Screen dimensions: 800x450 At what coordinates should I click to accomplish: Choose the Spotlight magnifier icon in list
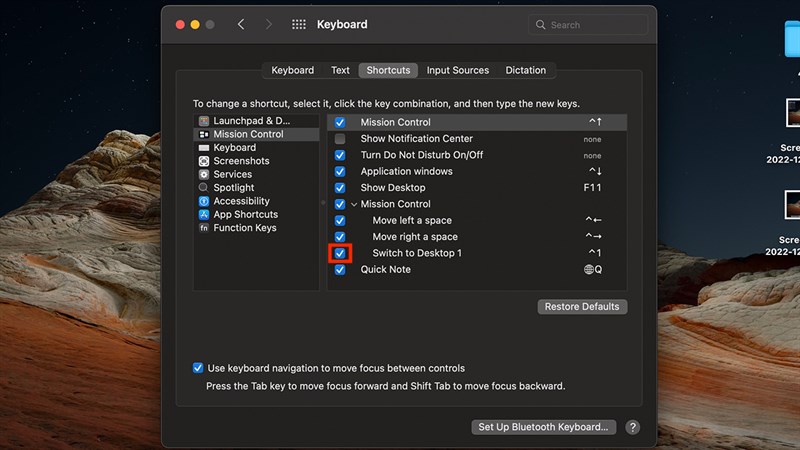coord(204,188)
